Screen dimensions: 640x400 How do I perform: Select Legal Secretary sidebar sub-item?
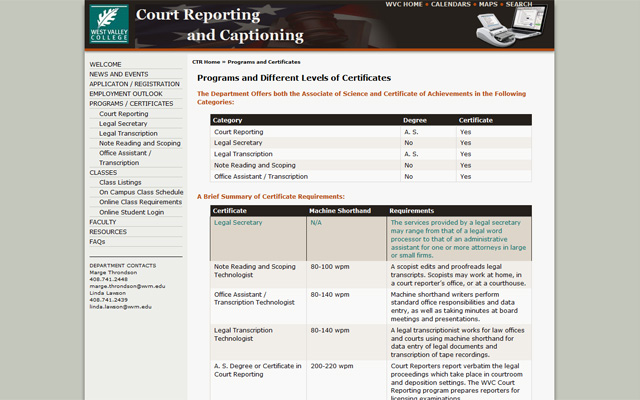(x=123, y=124)
